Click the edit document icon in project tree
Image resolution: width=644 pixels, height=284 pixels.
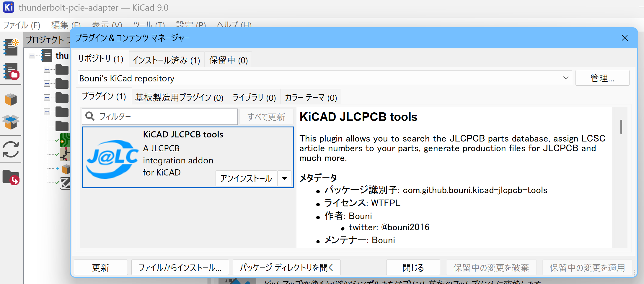[65, 183]
